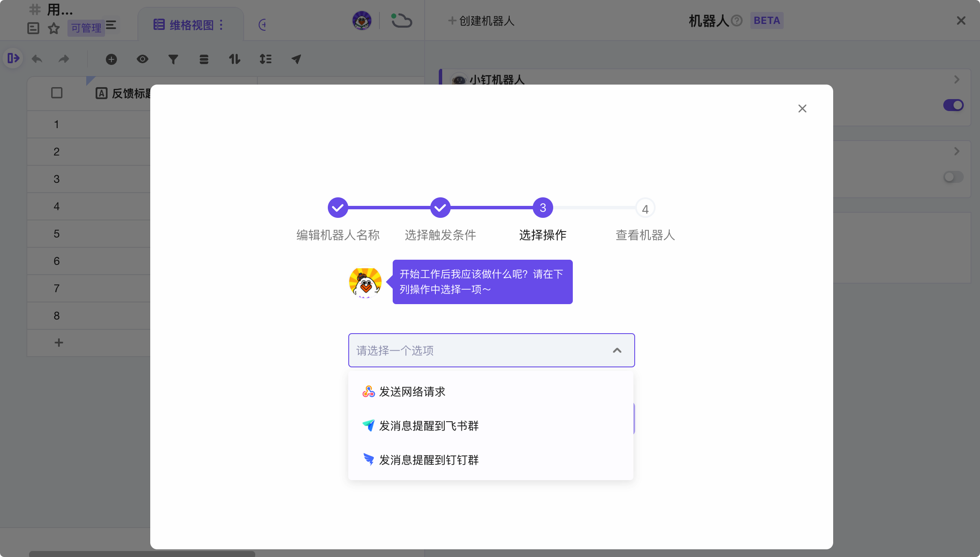Viewport: 980px width, 557px height.
Task: Toggle off the 小钉机器人 switch
Action: tap(953, 105)
